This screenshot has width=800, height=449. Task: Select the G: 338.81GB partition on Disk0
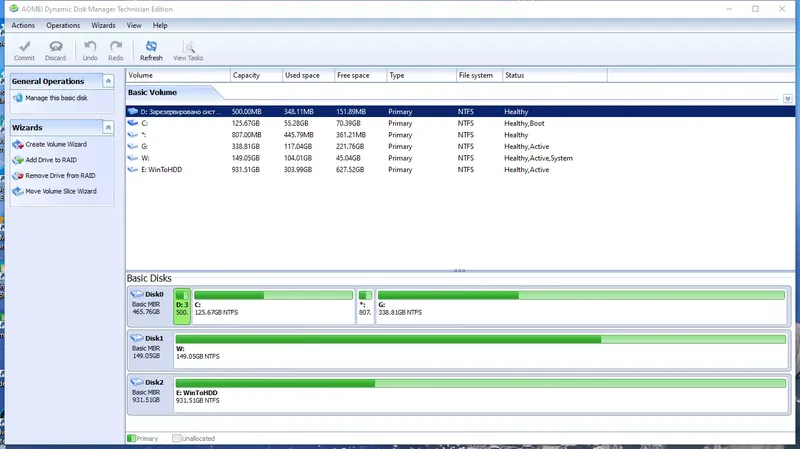coord(582,306)
